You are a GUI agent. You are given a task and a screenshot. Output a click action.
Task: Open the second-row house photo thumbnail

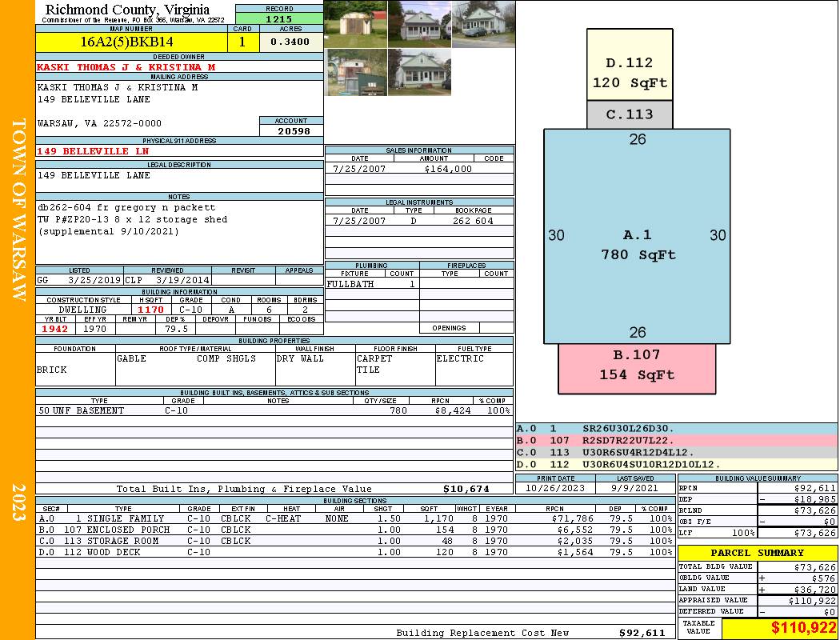click(x=419, y=72)
